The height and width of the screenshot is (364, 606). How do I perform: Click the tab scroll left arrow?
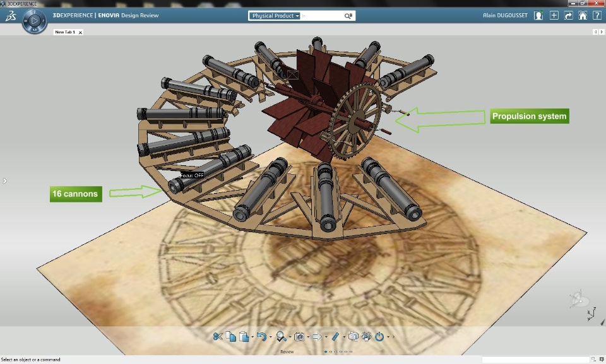pyautogui.click(x=595, y=32)
